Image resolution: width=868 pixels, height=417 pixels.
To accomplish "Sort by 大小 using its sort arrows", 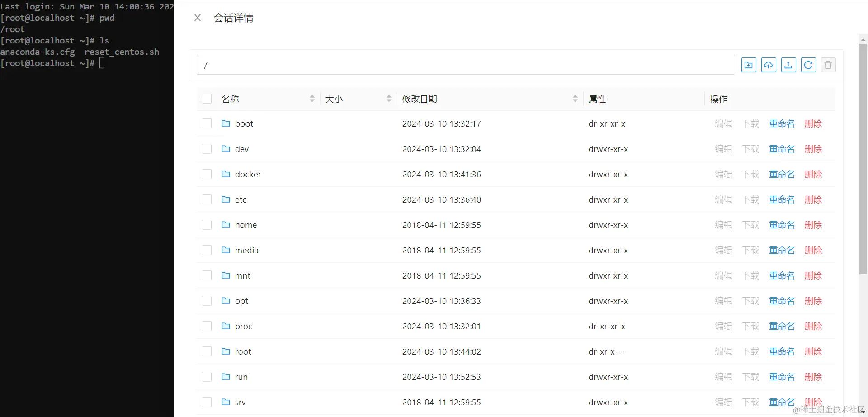I will coord(389,99).
